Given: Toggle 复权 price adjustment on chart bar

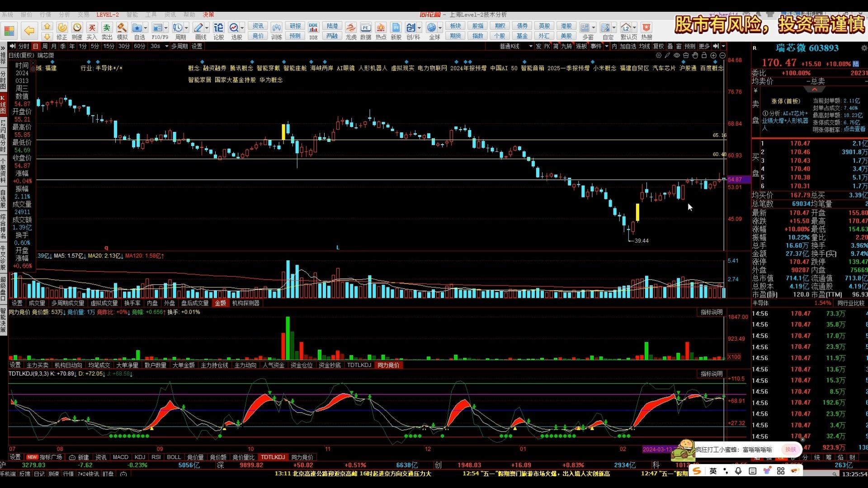Looking at the screenshot, I should (659, 46).
